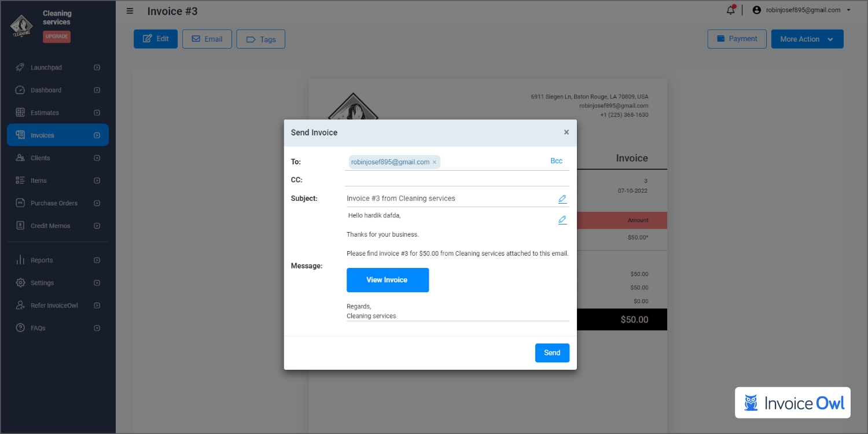Click the Settings gear icon in sidebar

tap(20, 283)
